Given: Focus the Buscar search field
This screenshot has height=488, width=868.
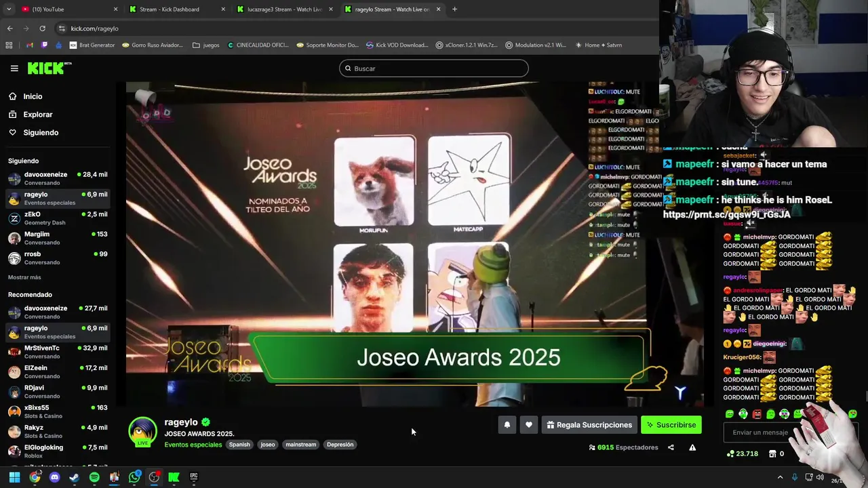Looking at the screenshot, I should [434, 68].
